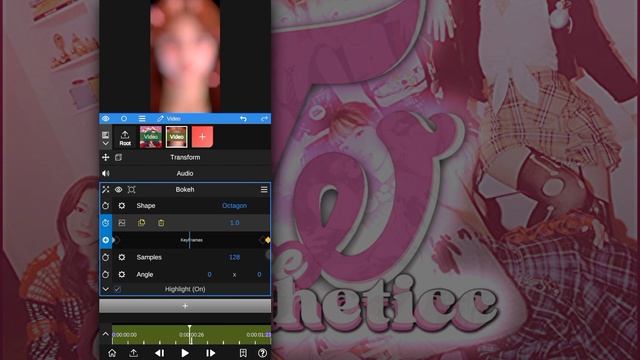This screenshot has height=360, width=640.
Task: Tap the speaker icon on Audio row
Action: click(106, 173)
